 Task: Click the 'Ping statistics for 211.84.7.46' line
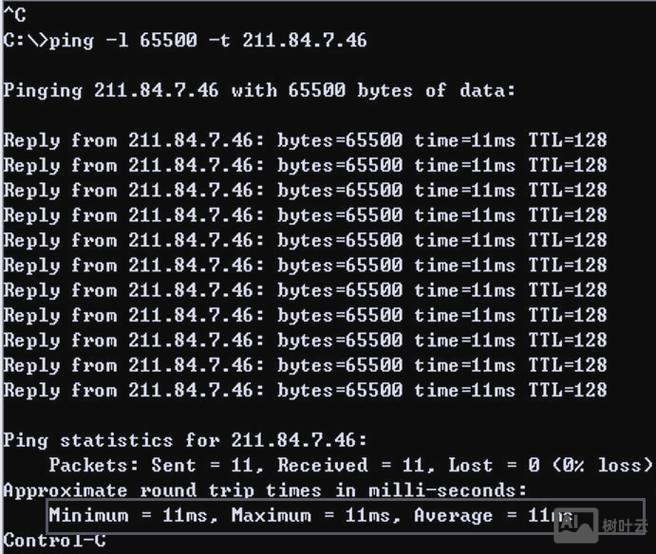tap(185, 440)
